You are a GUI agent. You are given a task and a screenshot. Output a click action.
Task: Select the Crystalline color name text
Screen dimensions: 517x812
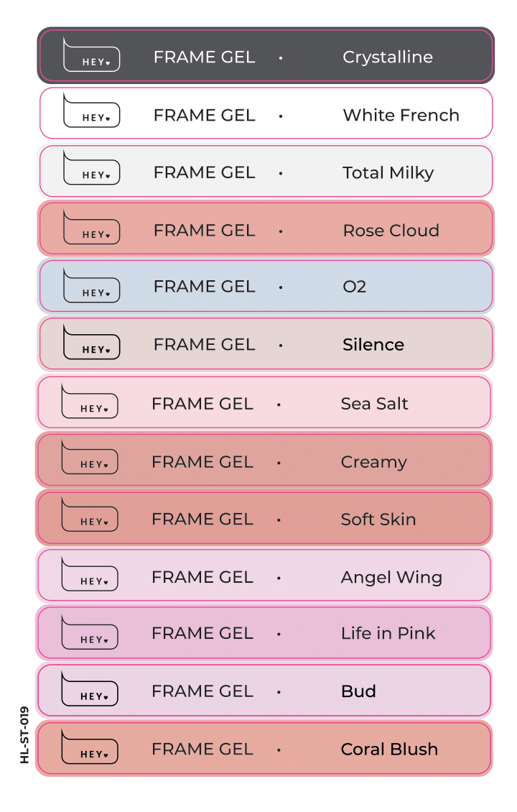click(388, 57)
